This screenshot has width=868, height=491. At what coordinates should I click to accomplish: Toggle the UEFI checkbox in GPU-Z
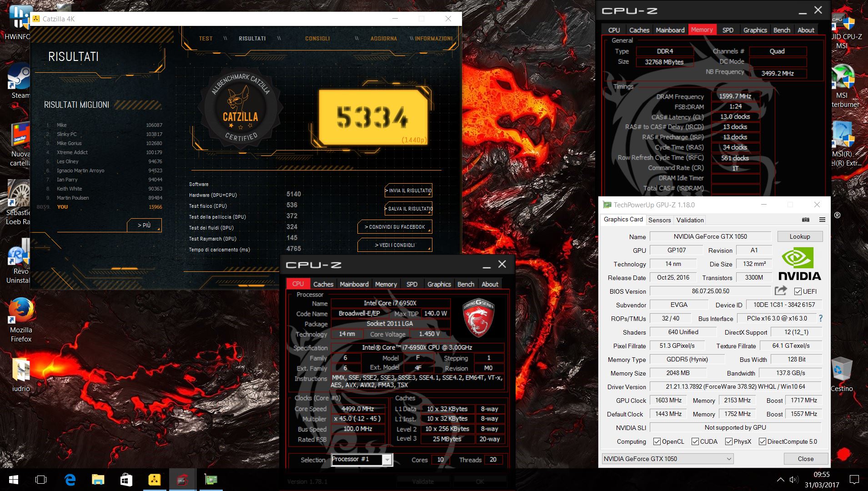798,291
